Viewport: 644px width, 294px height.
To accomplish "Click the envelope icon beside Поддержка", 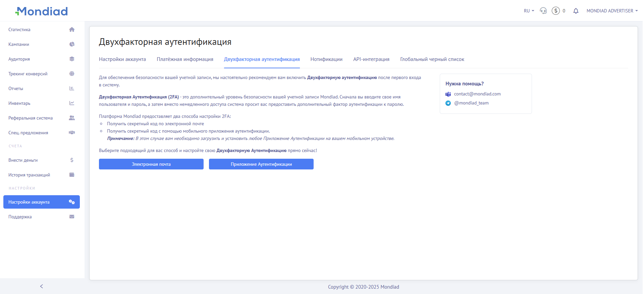I will click(x=72, y=217).
